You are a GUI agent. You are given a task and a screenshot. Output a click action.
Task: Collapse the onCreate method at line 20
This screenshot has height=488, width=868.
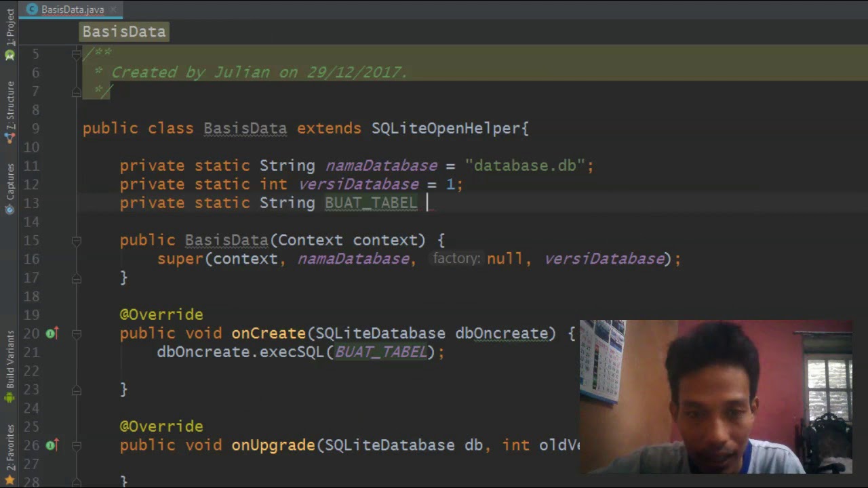[77, 333]
